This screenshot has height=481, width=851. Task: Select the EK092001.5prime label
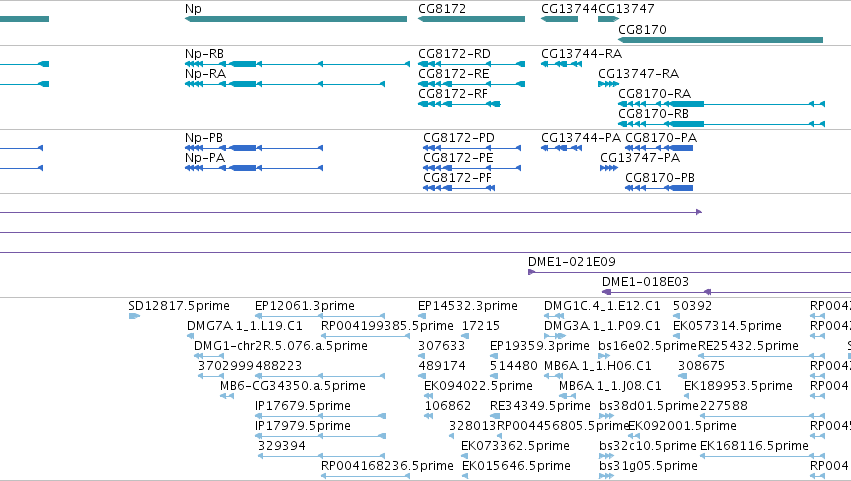coord(682,427)
